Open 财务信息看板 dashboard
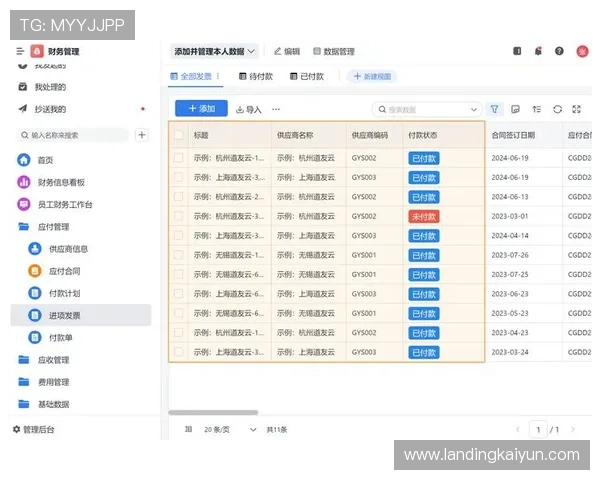This screenshot has height=480, width=600. click(61, 182)
